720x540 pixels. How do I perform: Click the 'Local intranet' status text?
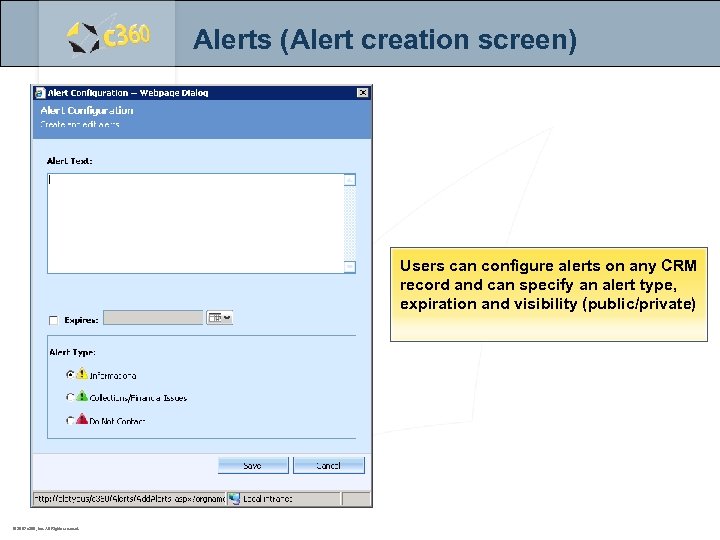point(267,499)
